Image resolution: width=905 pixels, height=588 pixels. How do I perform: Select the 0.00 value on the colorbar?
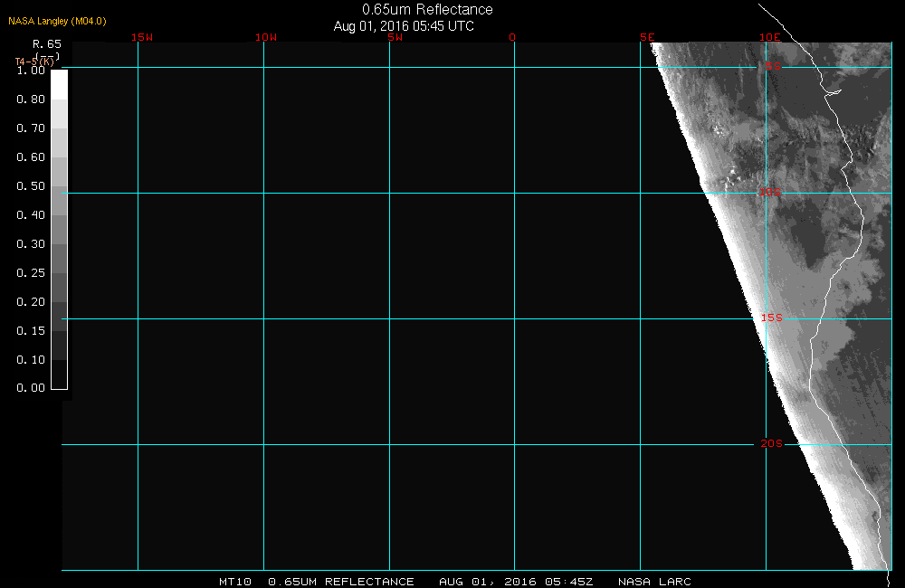pos(31,388)
